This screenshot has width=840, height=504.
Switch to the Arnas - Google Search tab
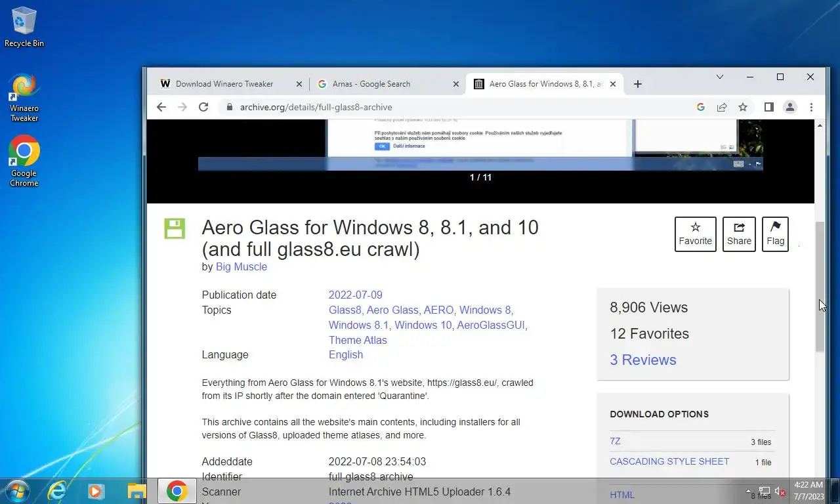point(388,84)
